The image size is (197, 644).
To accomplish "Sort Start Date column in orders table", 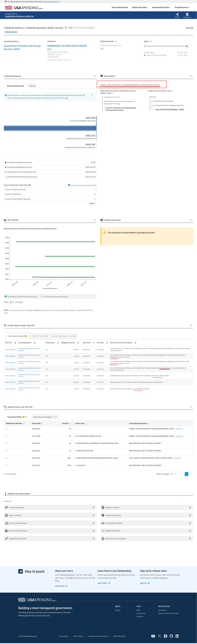I will click(x=94, y=343).
